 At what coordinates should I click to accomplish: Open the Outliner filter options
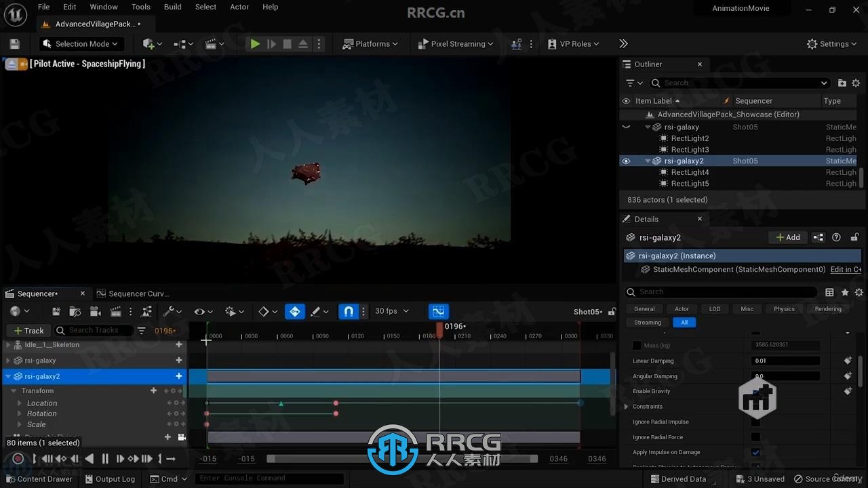(634, 83)
